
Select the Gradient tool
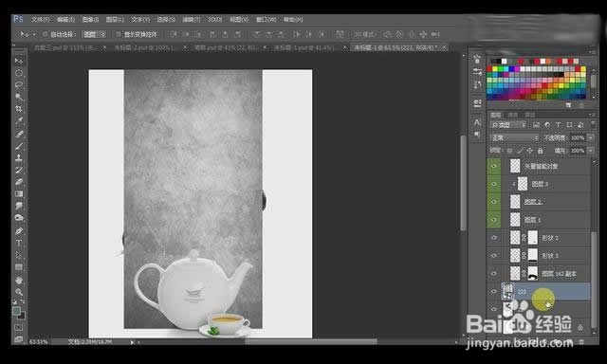click(x=19, y=193)
